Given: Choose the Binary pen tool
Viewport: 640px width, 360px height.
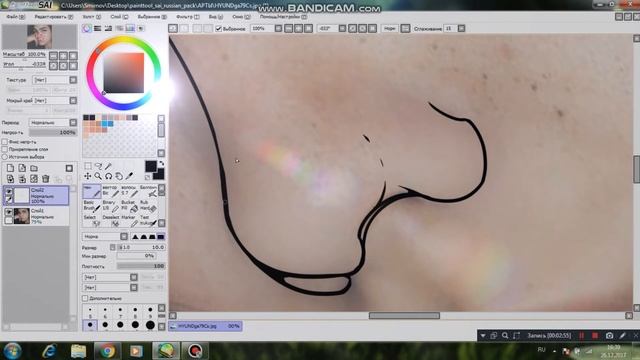Looking at the screenshot, I should tap(110, 206).
